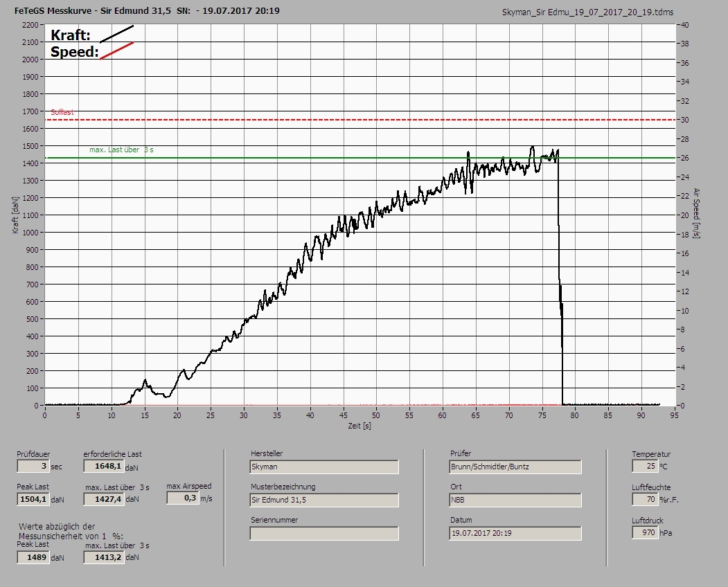Click the erforderliche Last label
The height and width of the screenshot is (587, 728).
click(112, 454)
